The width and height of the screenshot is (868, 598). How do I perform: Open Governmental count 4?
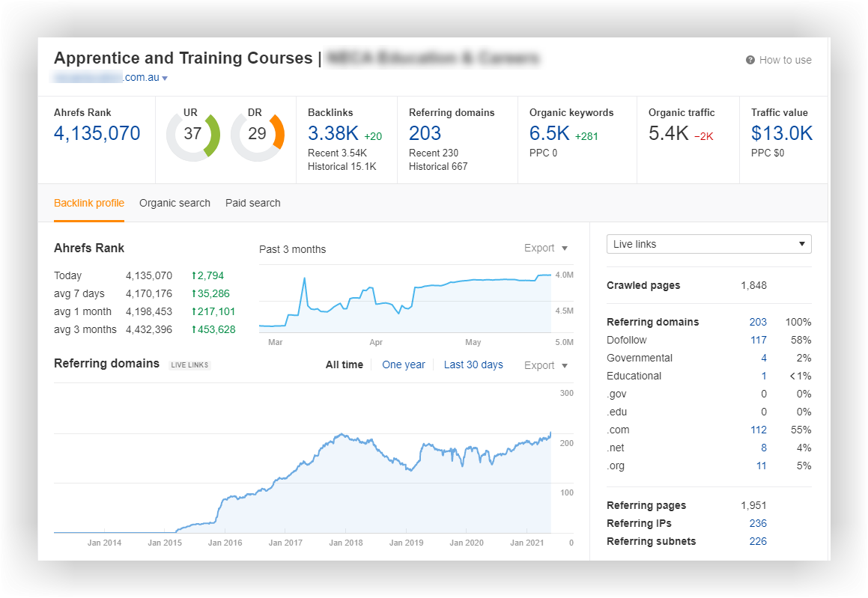click(763, 358)
